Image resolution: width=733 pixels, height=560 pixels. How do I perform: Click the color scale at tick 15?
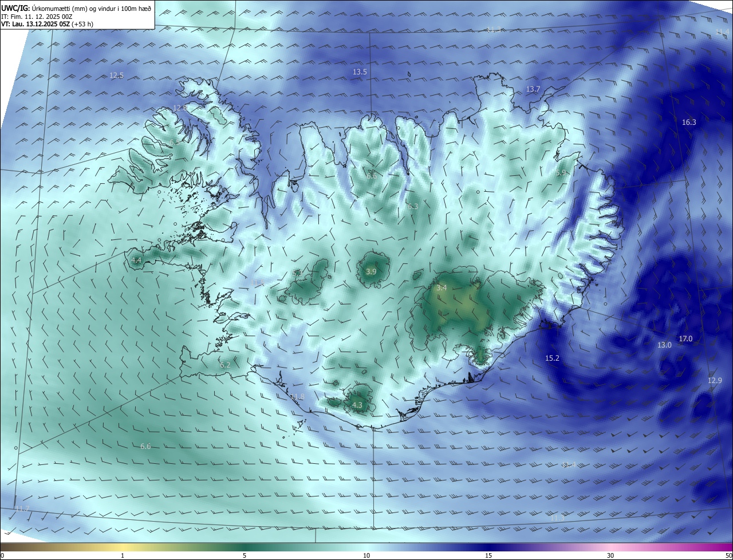click(x=488, y=555)
